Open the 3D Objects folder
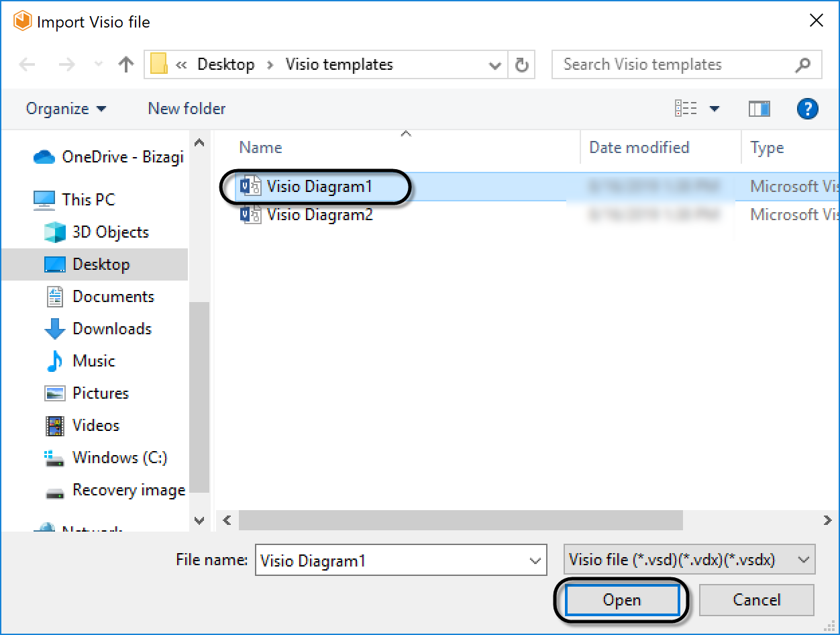This screenshot has height=635, width=840. 97,232
